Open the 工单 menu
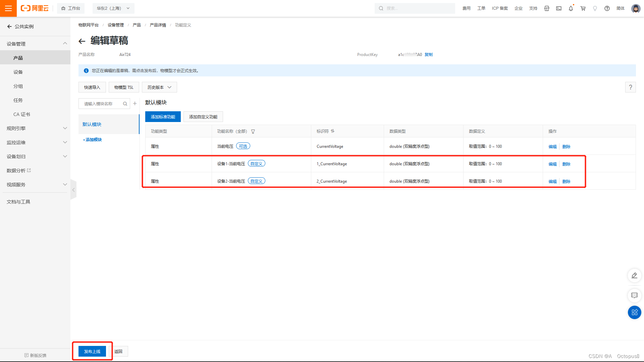The width and height of the screenshot is (644, 362). (481, 8)
